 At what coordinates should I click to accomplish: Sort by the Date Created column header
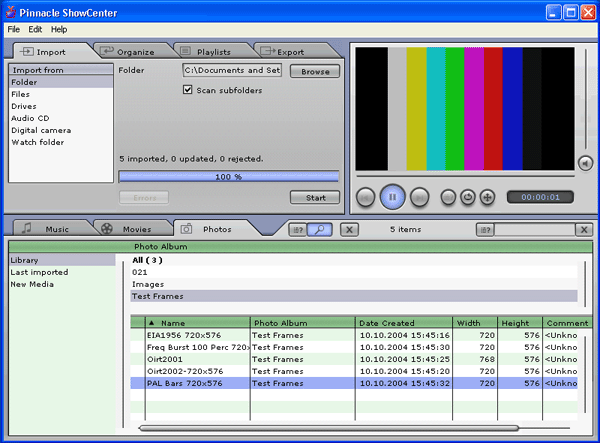click(x=404, y=323)
